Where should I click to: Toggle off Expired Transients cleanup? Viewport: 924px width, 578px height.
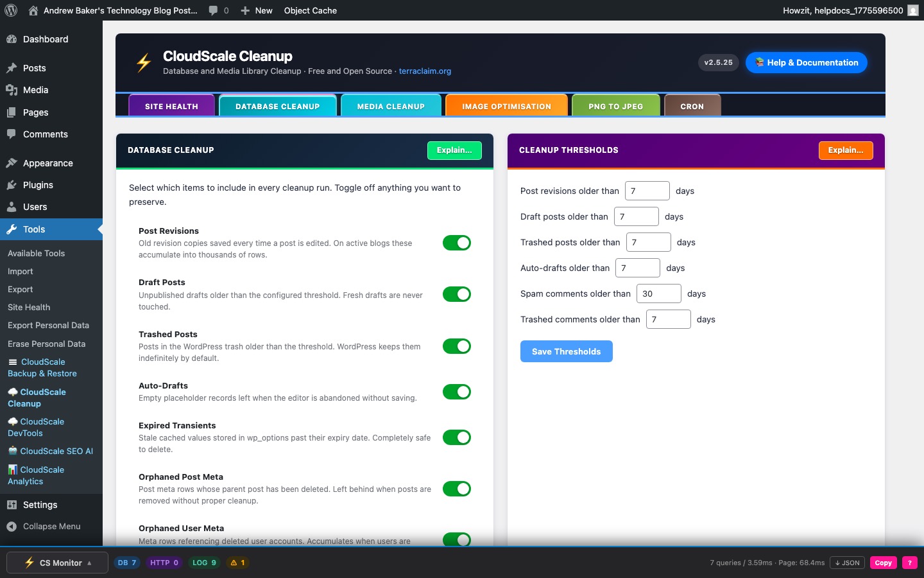[456, 437]
